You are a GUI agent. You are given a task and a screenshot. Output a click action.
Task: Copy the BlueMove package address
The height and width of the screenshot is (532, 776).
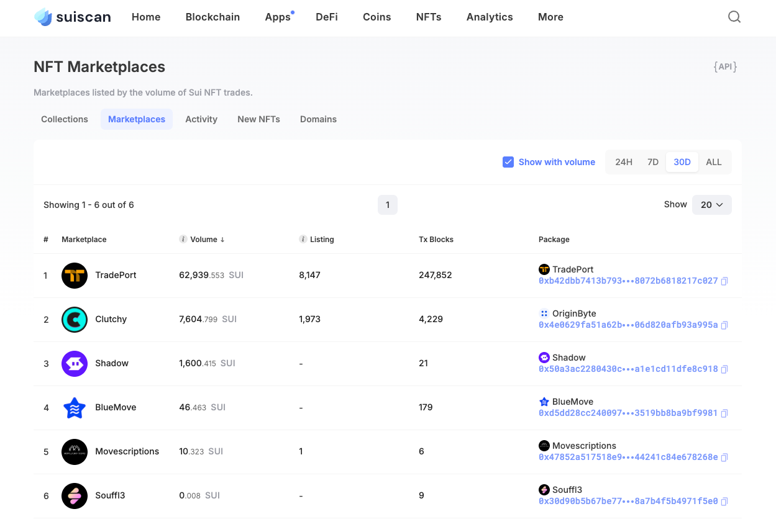[x=724, y=413]
